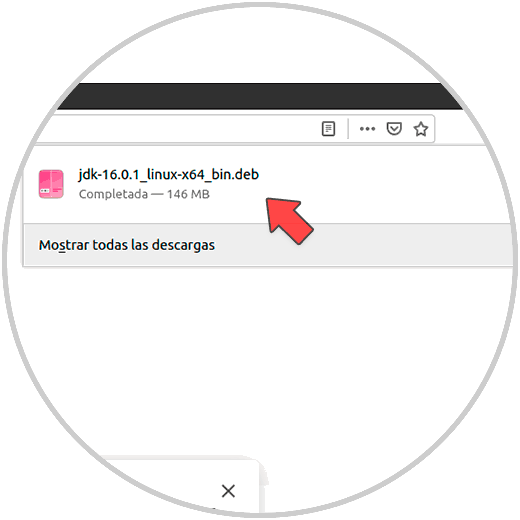Click the 146 MB file size text
This screenshot has width=520, height=520.
(188, 194)
